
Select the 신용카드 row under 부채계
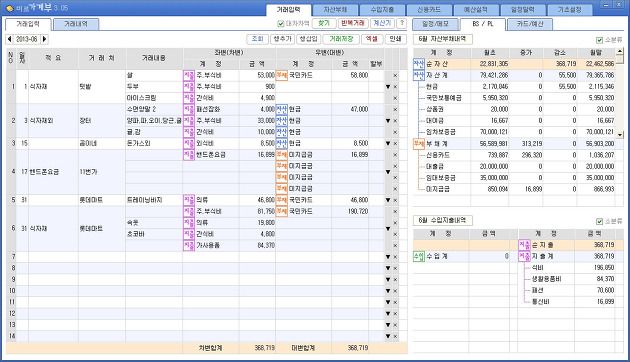point(514,155)
